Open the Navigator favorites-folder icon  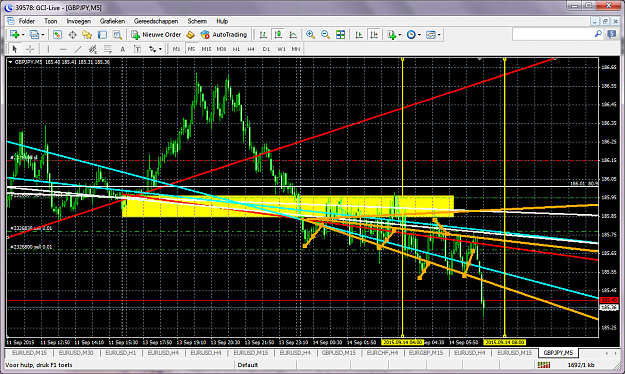point(87,35)
